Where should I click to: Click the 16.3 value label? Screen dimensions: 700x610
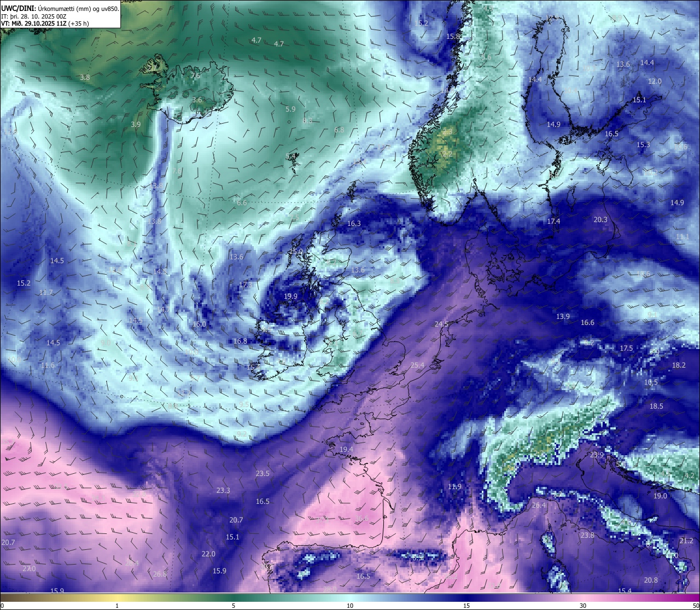(x=354, y=223)
